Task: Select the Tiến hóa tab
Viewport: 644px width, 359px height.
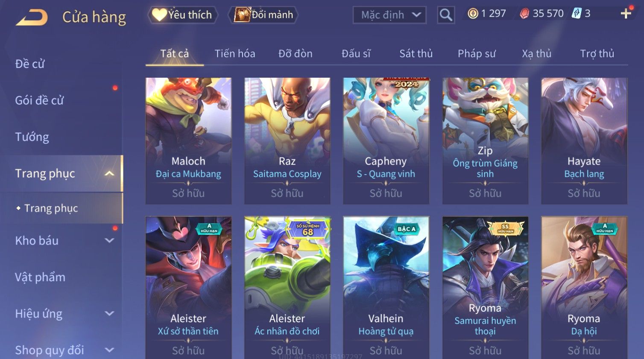Action: click(x=235, y=54)
